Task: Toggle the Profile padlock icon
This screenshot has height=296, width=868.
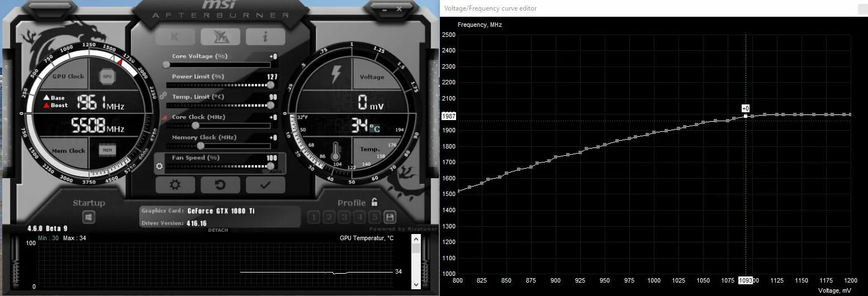Action: [x=374, y=202]
